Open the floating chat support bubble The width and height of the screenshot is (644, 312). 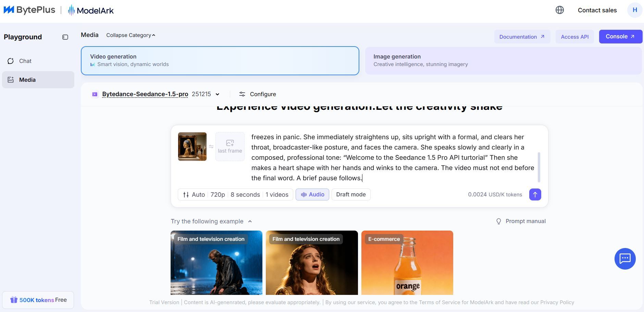624,259
